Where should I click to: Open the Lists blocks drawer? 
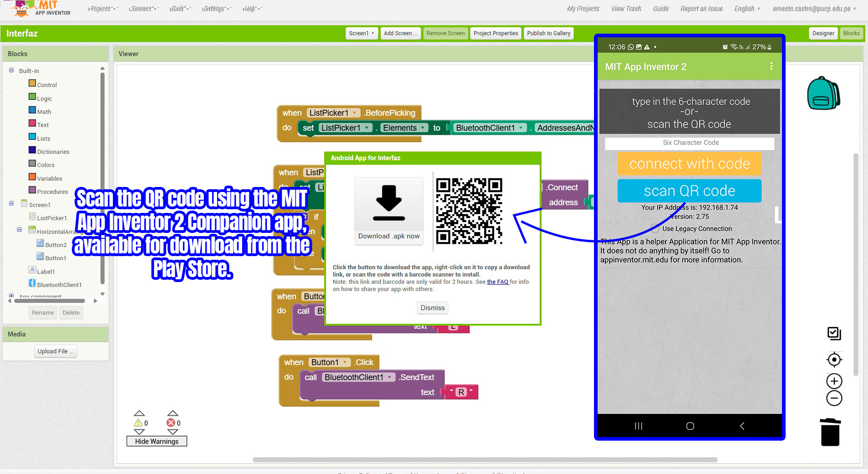[40, 138]
